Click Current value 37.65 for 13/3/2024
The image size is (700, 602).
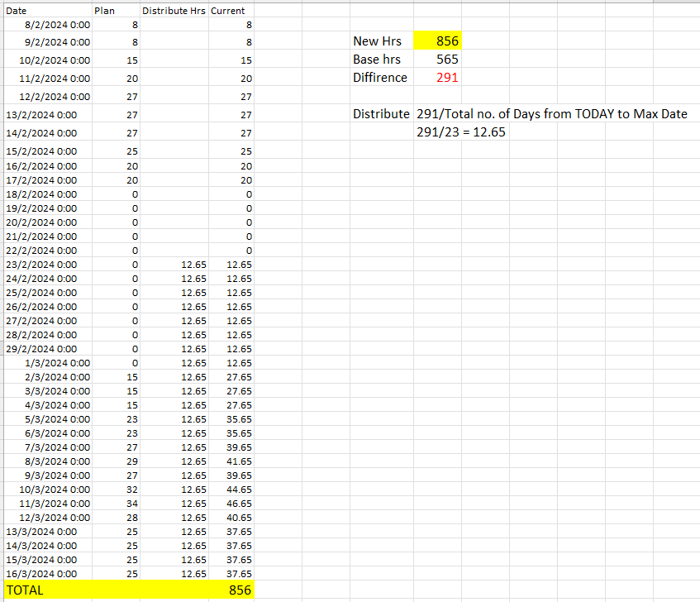[x=231, y=532]
